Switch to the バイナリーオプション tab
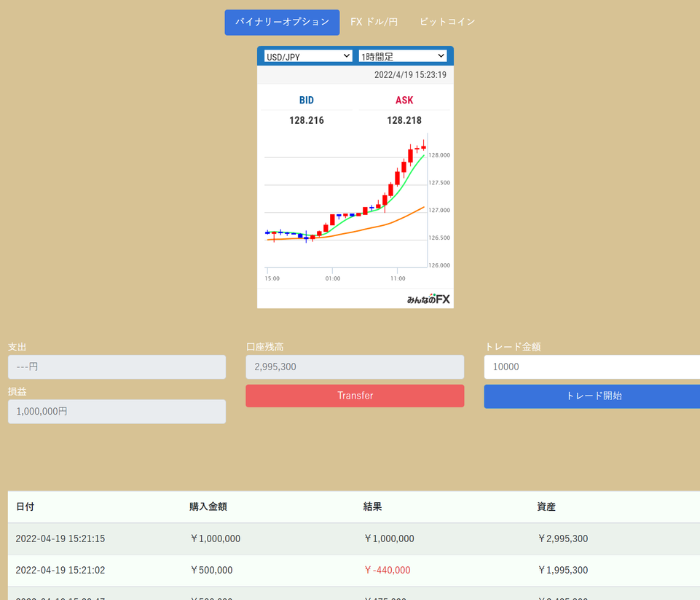 click(x=282, y=22)
